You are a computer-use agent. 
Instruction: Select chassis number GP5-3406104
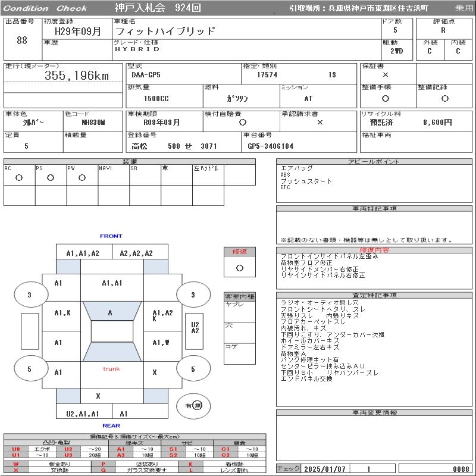coord(271,146)
